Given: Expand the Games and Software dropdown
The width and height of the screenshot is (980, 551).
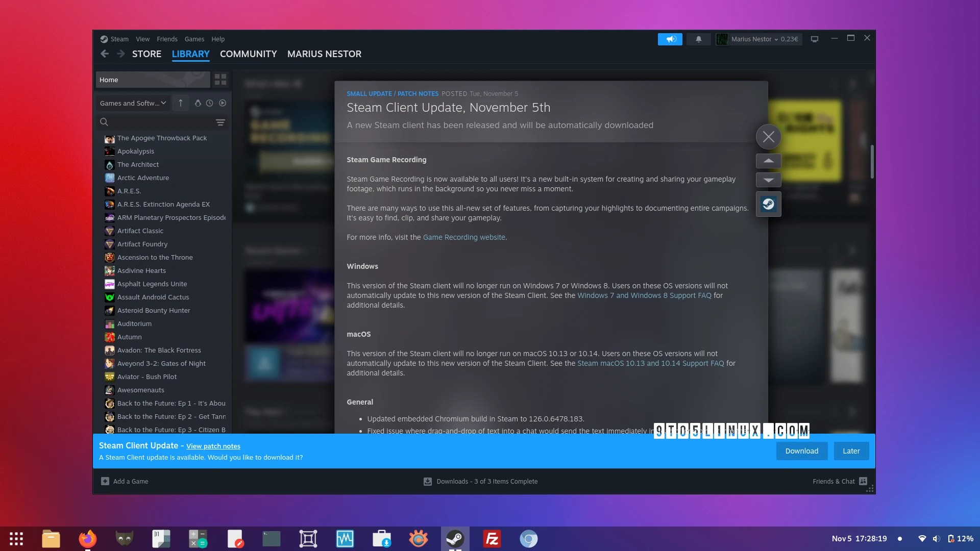Looking at the screenshot, I should pos(133,103).
